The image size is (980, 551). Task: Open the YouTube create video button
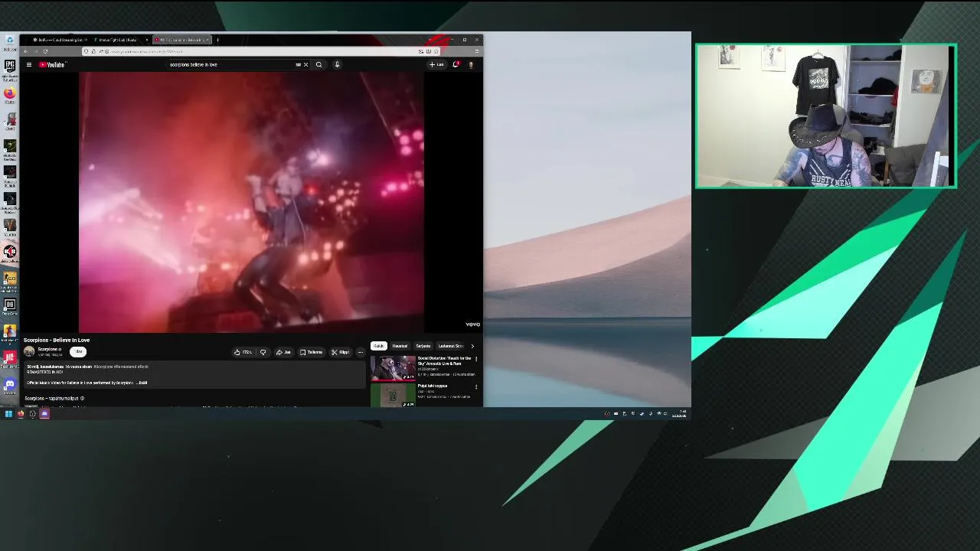[x=436, y=64]
